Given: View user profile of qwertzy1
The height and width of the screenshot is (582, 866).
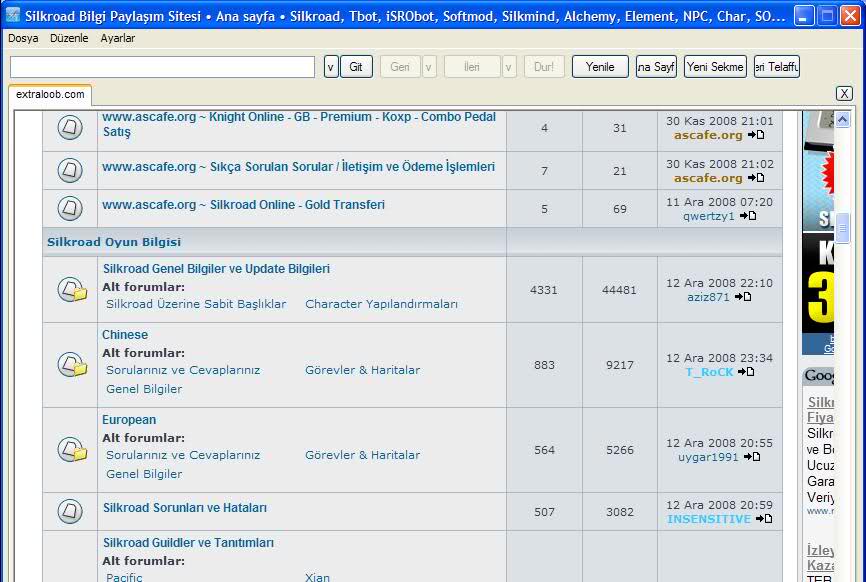Looking at the screenshot, I should click(x=709, y=216).
